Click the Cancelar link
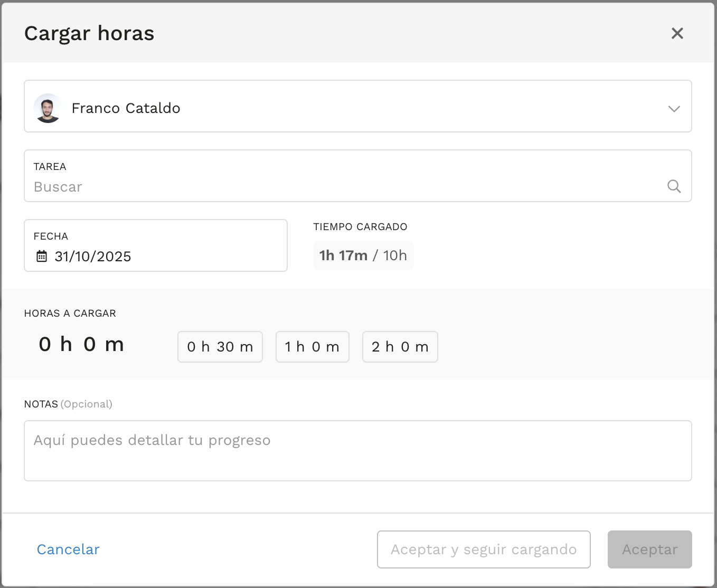The height and width of the screenshot is (588, 717). (68, 549)
